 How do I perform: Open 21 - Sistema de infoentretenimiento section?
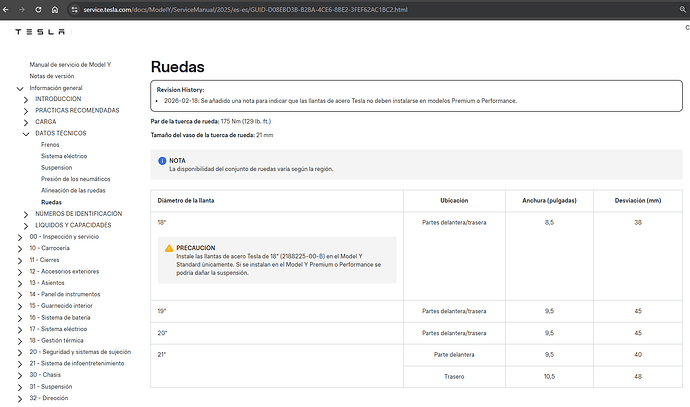77,363
